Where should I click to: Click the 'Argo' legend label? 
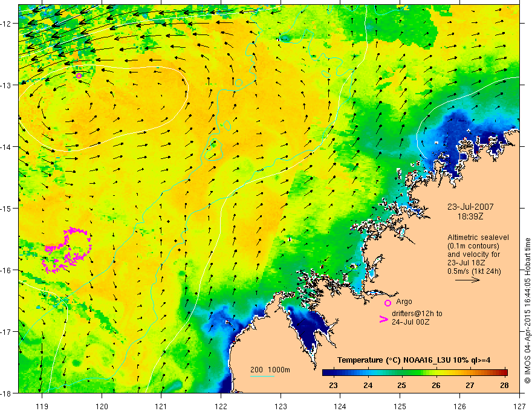(x=404, y=302)
